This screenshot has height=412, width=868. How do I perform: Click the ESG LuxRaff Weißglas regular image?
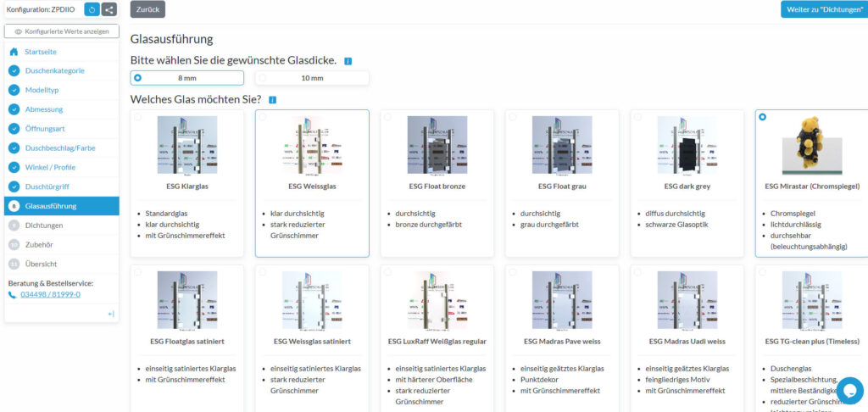tap(437, 301)
